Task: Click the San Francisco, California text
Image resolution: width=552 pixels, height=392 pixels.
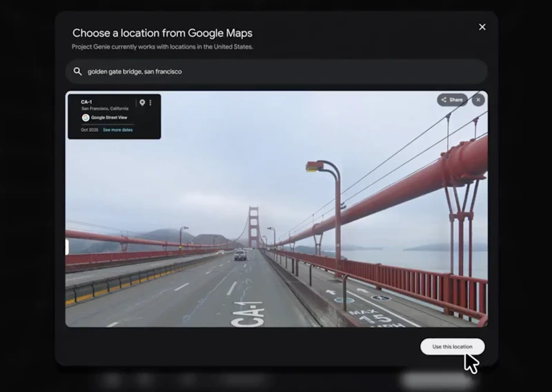Action: pos(105,108)
